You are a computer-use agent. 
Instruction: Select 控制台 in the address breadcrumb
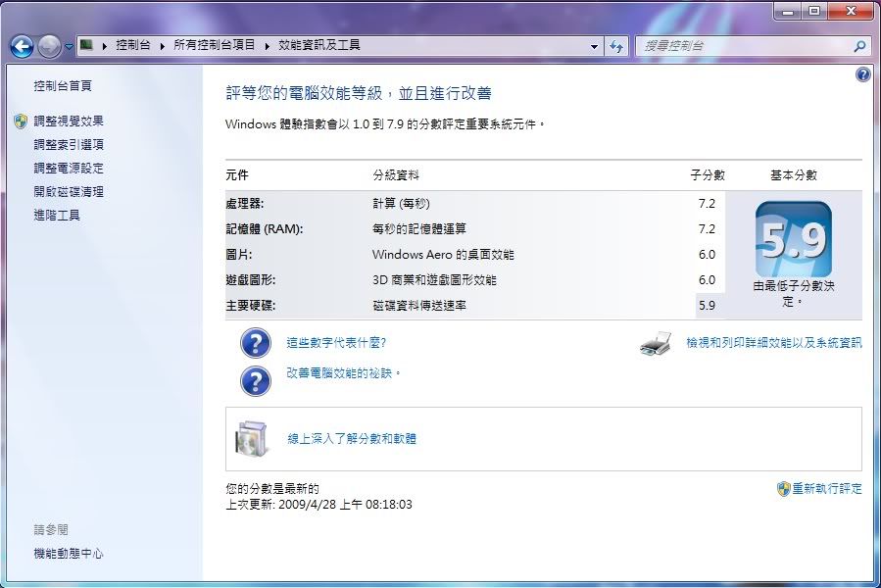click(x=133, y=45)
